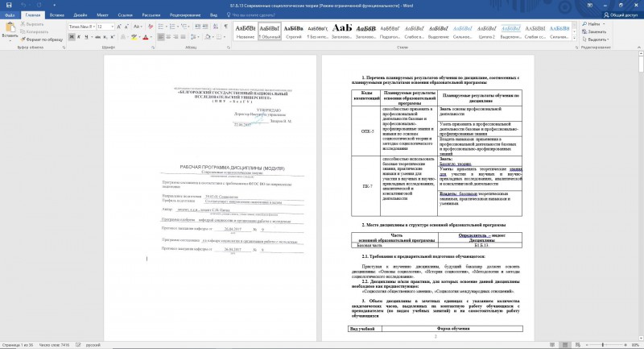Click Replace (Заменить) in the editing group

pos(594,31)
